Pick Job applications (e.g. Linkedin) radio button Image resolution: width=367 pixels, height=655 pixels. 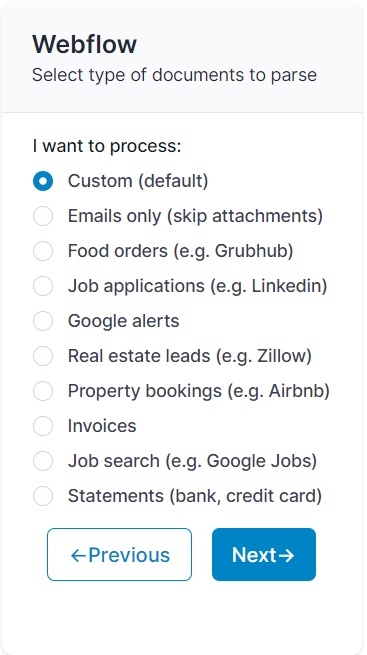(43, 286)
